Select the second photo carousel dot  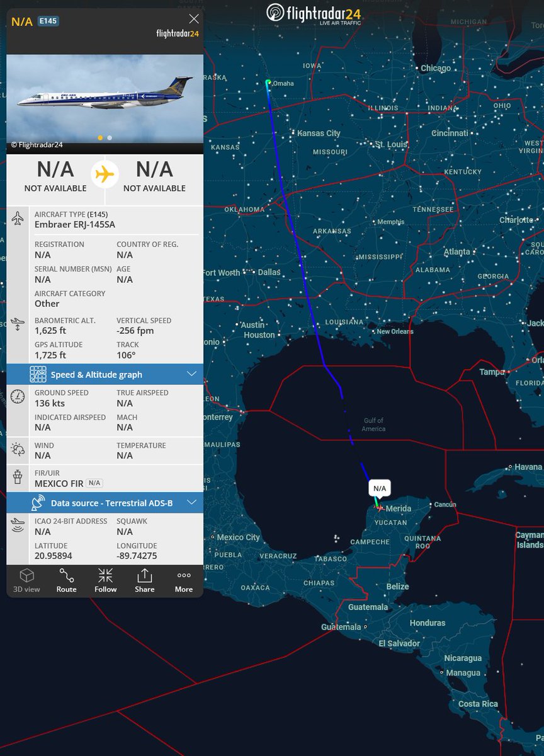click(x=108, y=137)
